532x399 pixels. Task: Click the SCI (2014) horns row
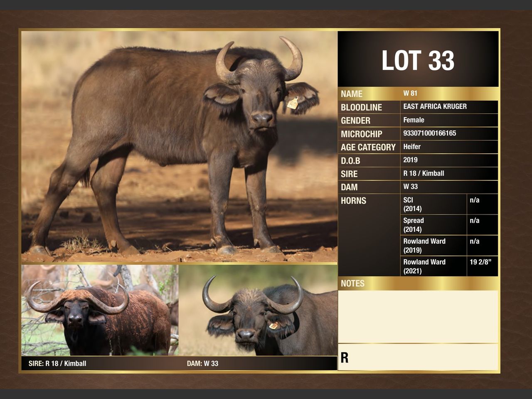click(432, 204)
